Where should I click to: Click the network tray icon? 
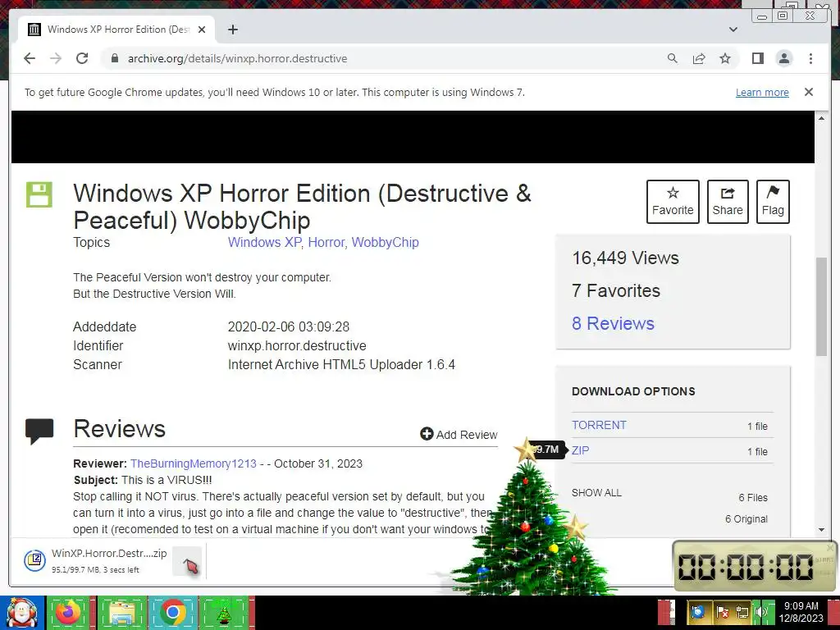[742, 612]
